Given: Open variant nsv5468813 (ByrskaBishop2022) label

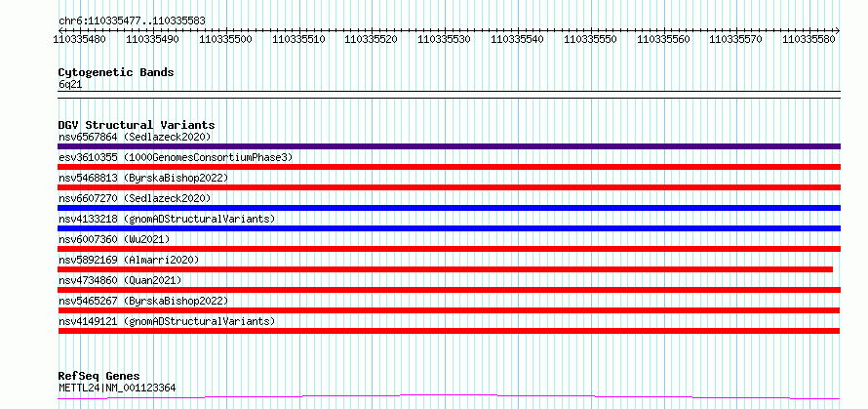Looking at the screenshot, I should tap(142, 178).
